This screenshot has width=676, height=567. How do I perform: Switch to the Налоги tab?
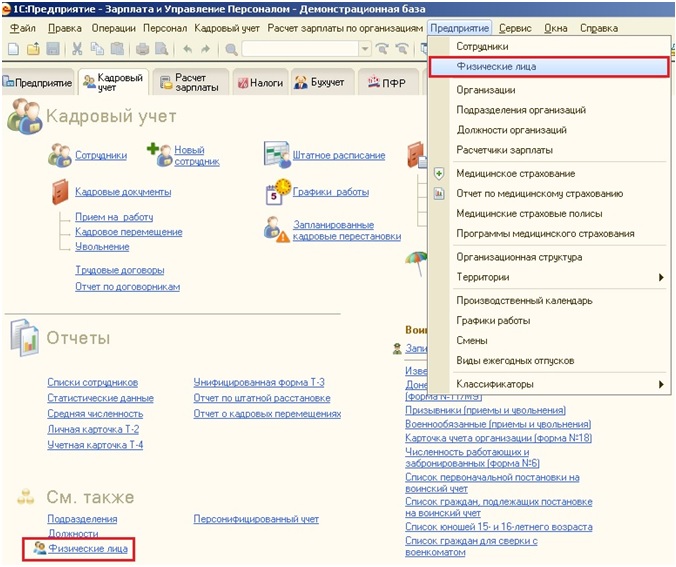[261, 82]
